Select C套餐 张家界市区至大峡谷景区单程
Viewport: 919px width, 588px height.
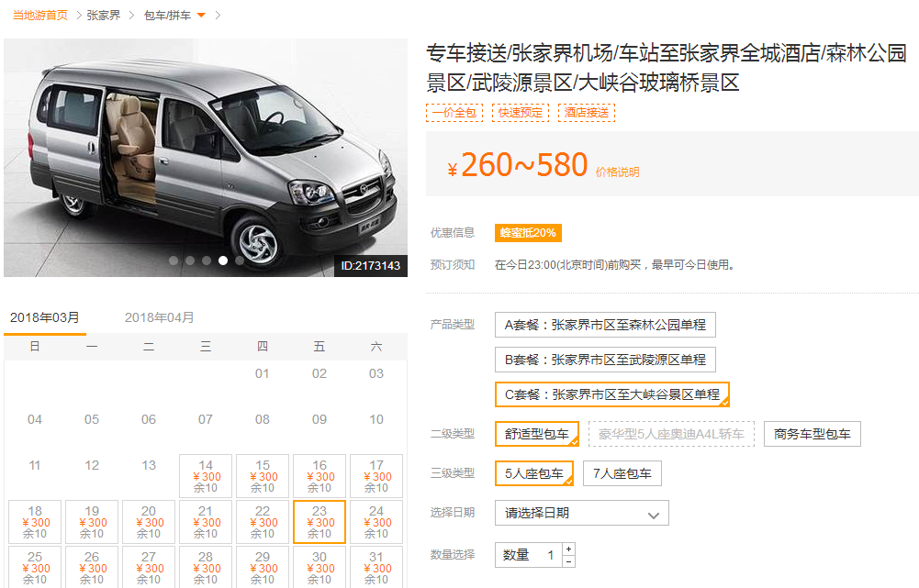click(611, 394)
